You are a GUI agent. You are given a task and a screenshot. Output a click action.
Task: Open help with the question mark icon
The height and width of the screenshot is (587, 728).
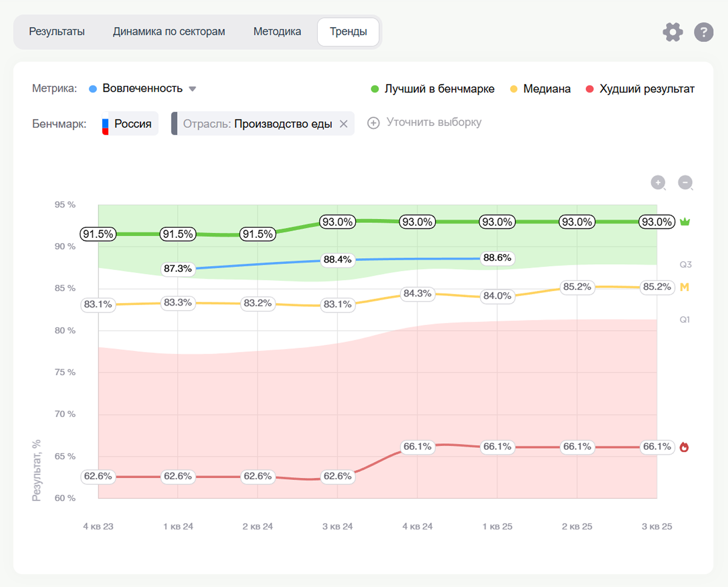pyautogui.click(x=703, y=32)
